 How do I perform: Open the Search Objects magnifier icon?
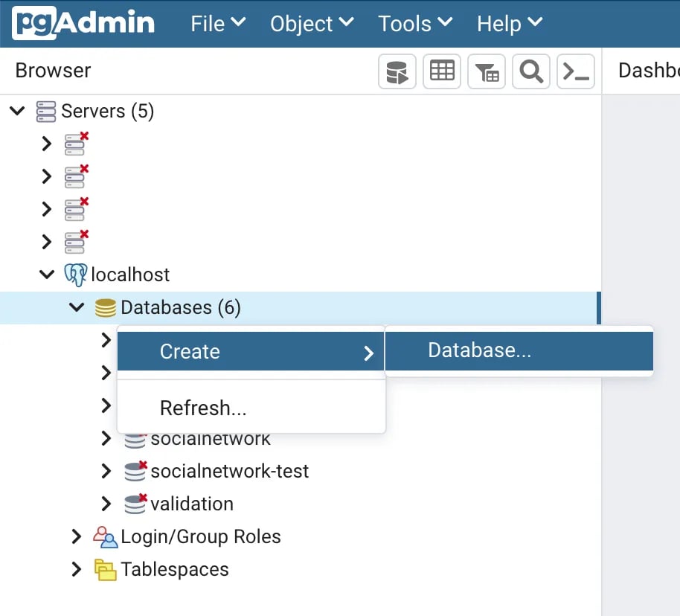(530, 71)
